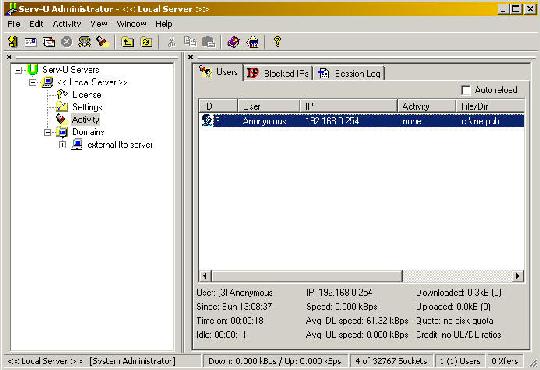Open the View menu
Viewport: 540px width, 370px height.
click(x=99, y=24)
